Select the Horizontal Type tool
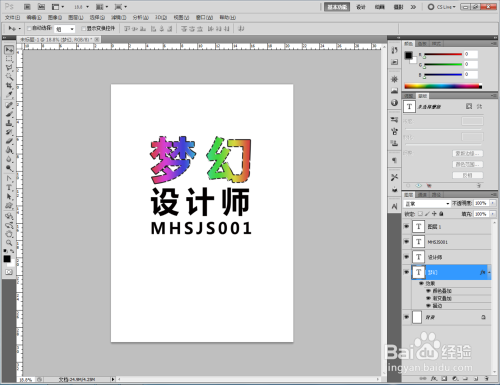This screenshot has width=500, height=385. [x=9, y=188]
